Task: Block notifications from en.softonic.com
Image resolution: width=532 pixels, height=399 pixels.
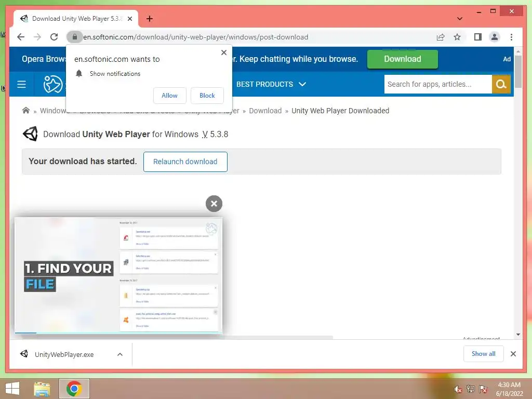Action: [x=207, y=96]
